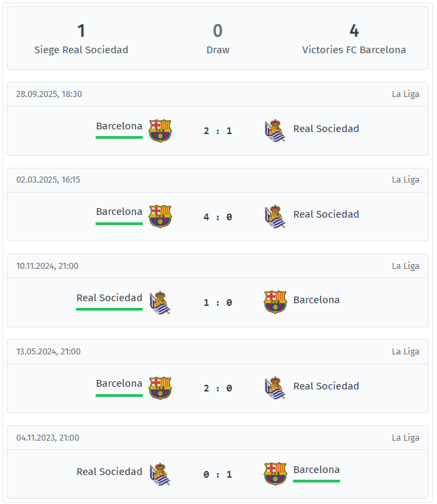
Task: Open Barcelona name in 04.11.2023 match
Action: 316,470
